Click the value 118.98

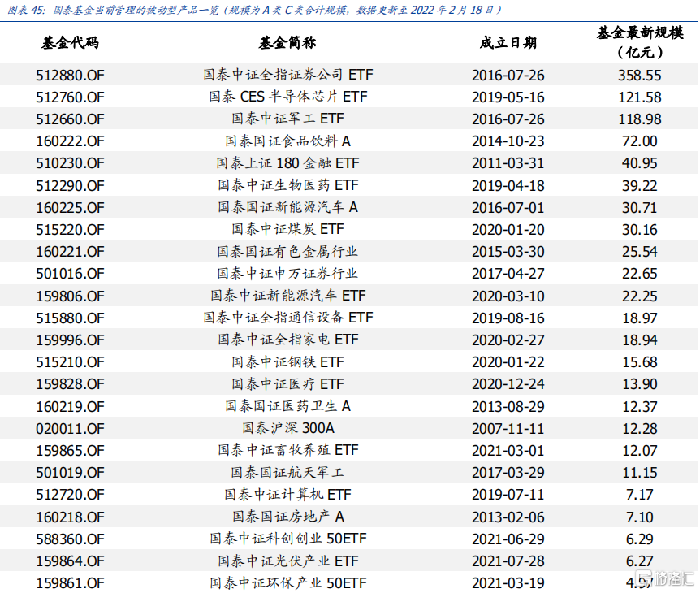pos(639,119)
